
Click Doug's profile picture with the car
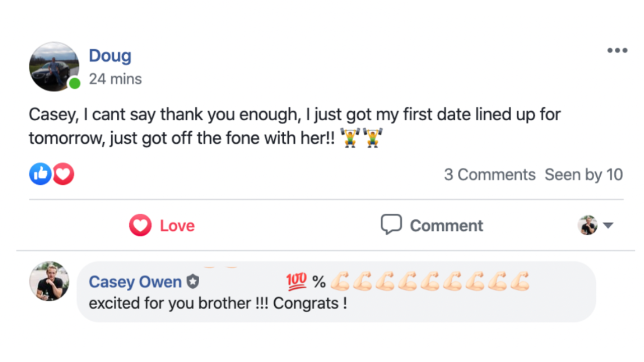[x=54, y=66]
